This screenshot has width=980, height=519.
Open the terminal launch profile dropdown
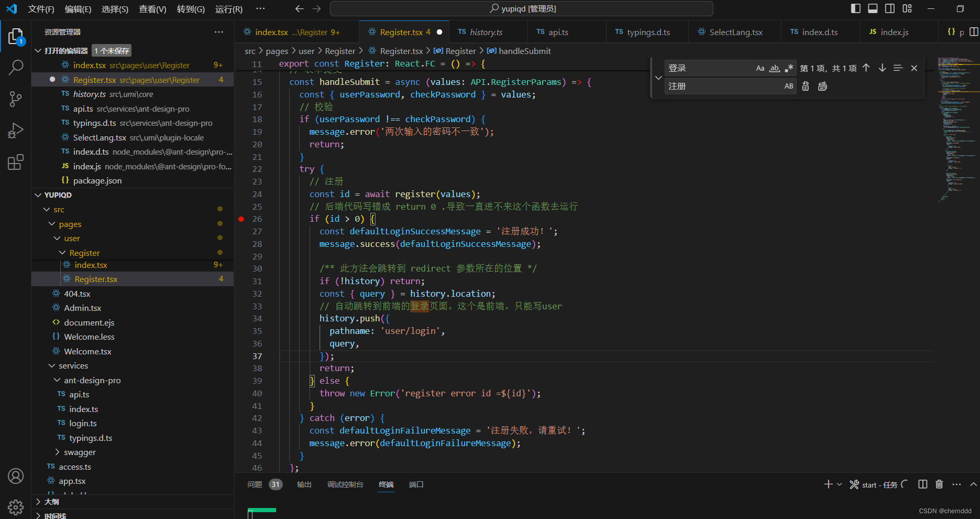tap(839, 484)
